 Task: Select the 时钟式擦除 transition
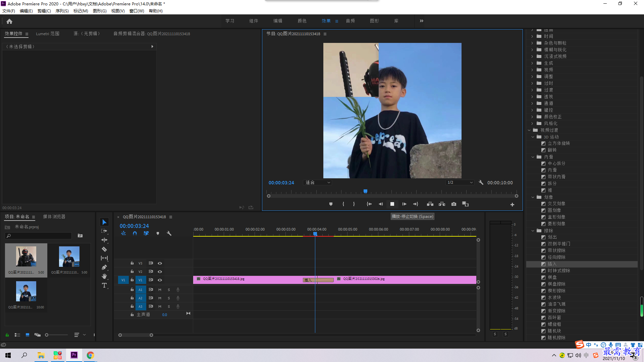(559, 271)
